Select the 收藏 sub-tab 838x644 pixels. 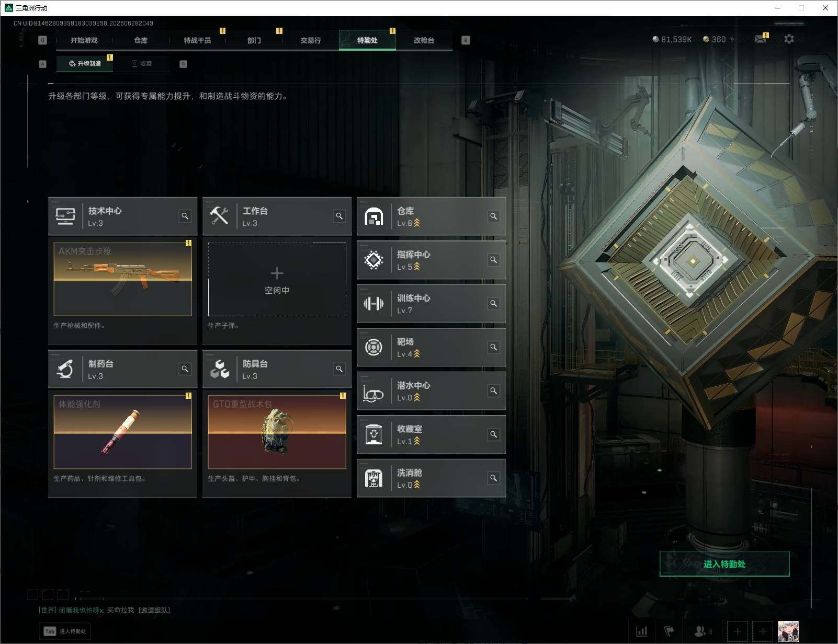coord(142,64)
